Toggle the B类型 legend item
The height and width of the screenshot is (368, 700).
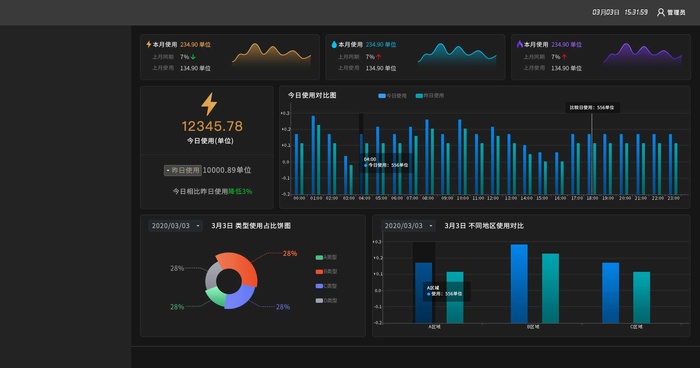tap(326, 272)
